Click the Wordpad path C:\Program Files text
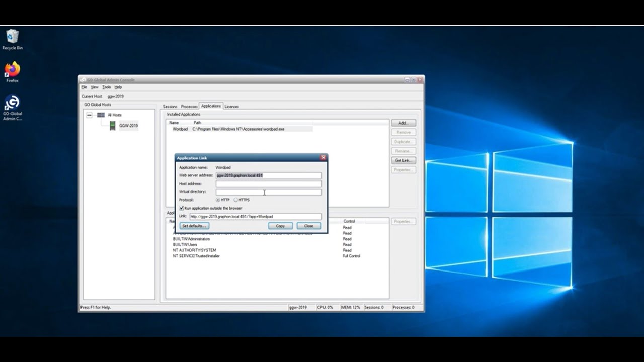The image size is (644, 362). click(x=238, y=129)
